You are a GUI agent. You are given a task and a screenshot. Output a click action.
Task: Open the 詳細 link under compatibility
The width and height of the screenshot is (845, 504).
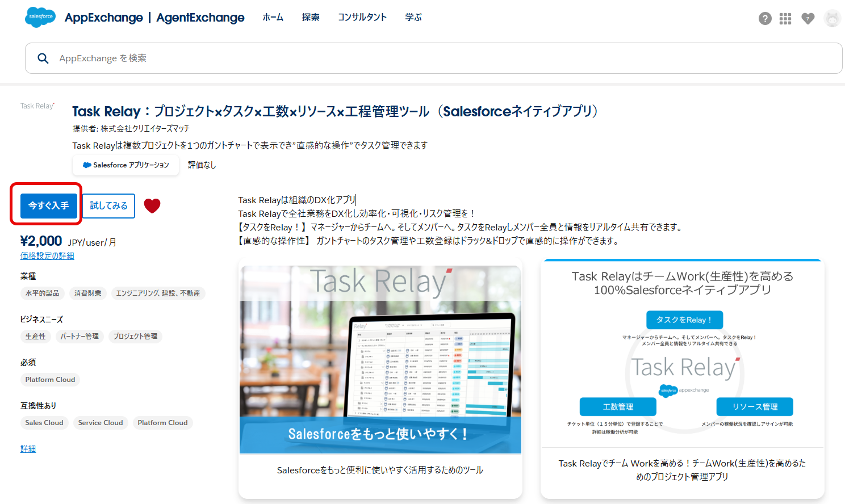point(28,449)
